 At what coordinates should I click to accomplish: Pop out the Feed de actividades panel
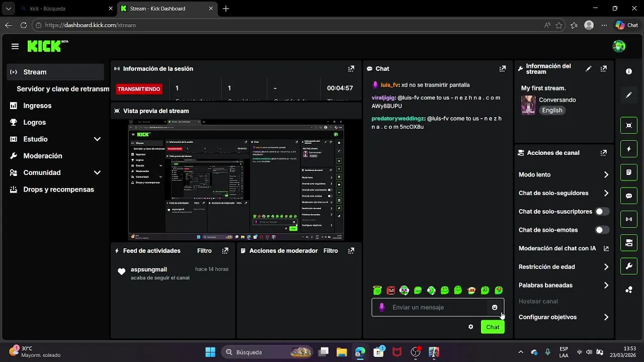pyautogui.click(x=225, y=251)
